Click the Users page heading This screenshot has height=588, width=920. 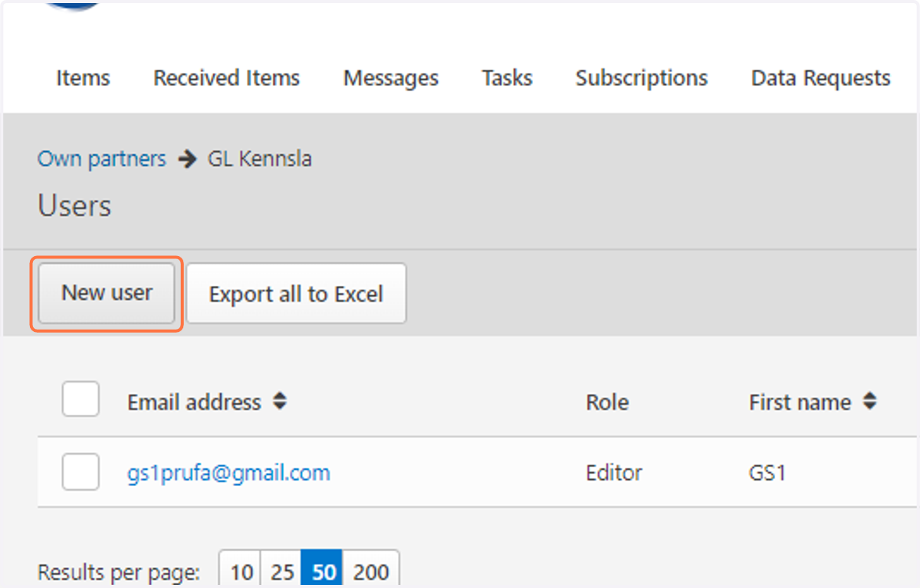pos(74,206)
